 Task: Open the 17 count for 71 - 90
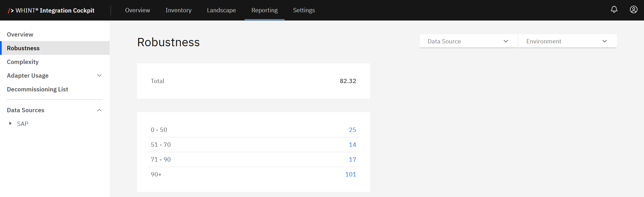point(352,160)
